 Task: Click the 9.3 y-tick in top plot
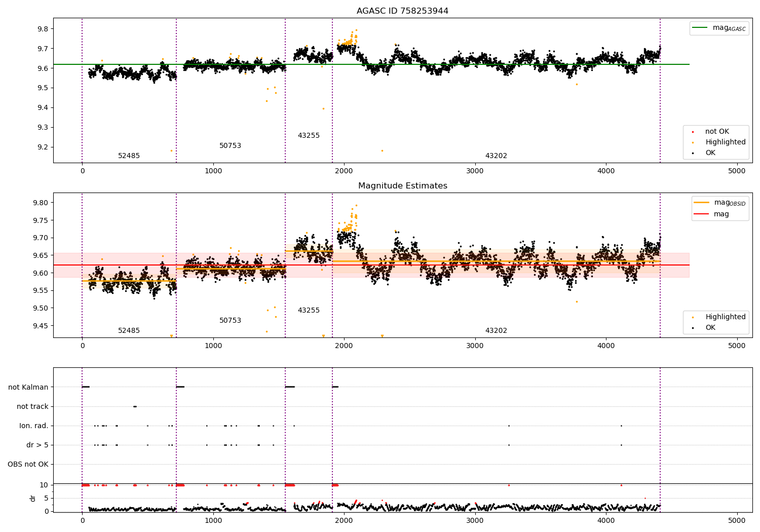pyautogui.click(x=43, y=128)
